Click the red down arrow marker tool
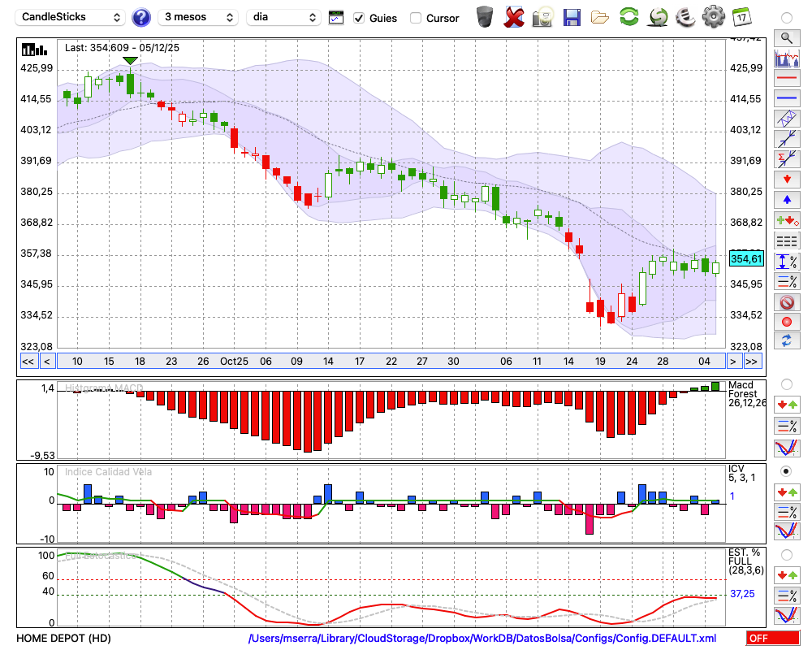Viewport: 812px width, 650px height. [786, 179]
